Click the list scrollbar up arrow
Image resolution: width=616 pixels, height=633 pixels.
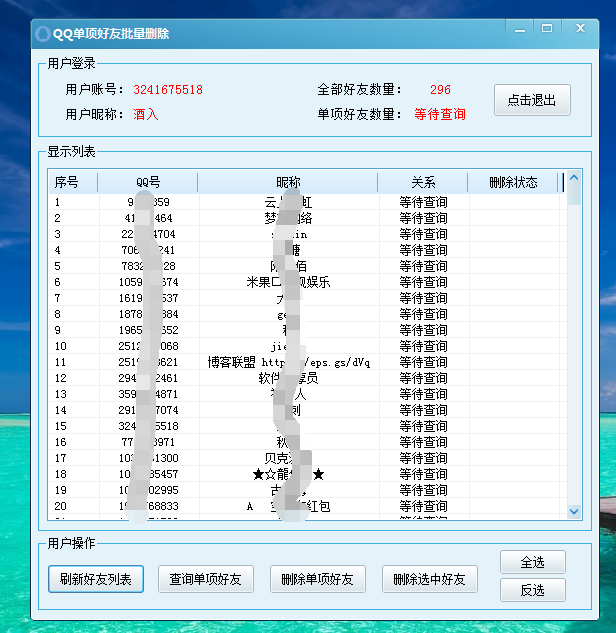tap(574, 178)
